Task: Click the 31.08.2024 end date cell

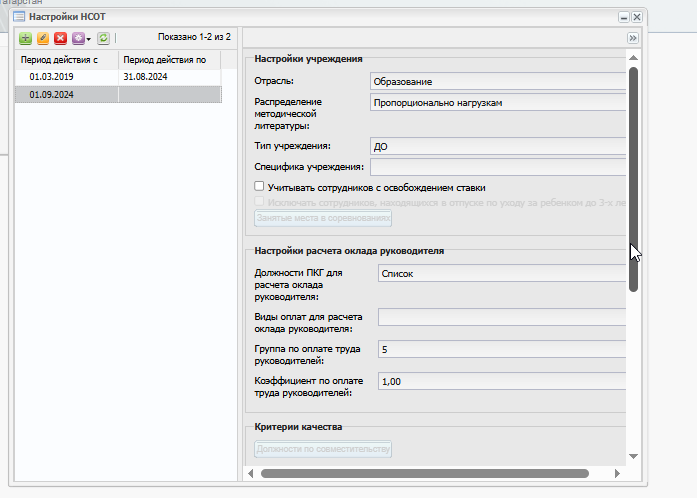Action: [x=169, y=77]
